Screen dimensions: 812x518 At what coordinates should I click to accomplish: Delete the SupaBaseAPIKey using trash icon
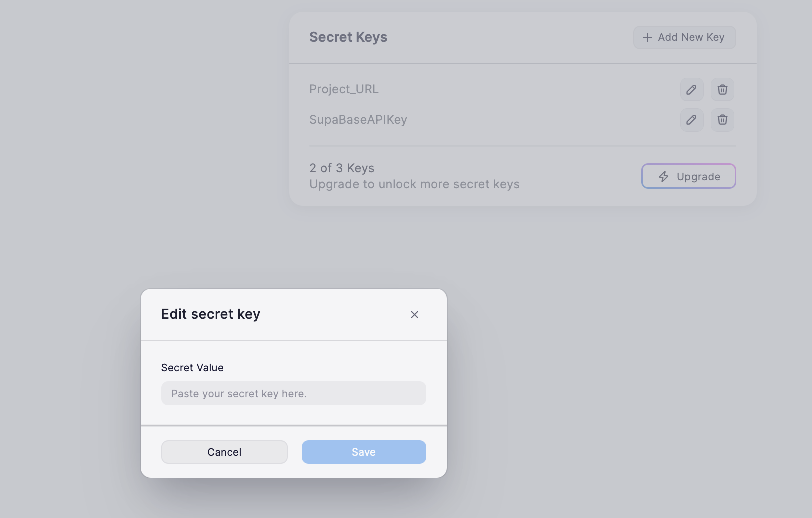(722, 120)
